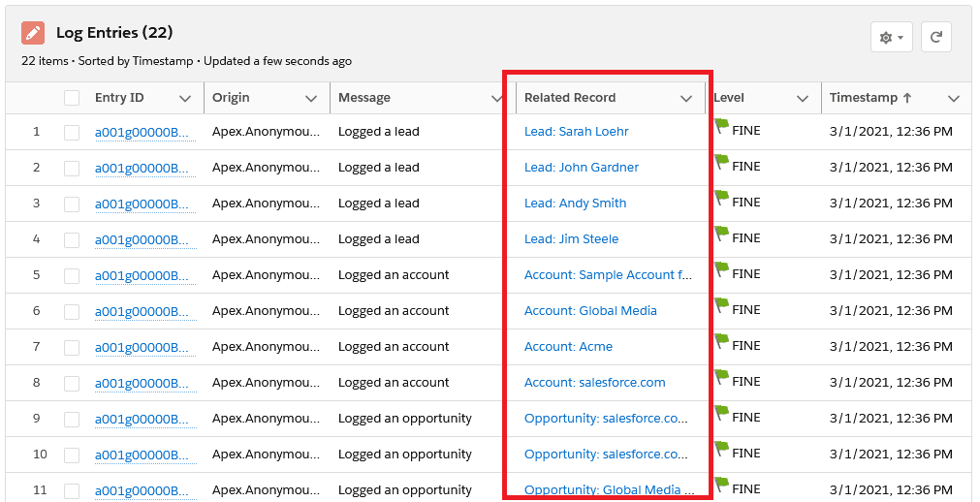
Task: Open Origin column dropdown
Action: pyautogui.click(x=311, y=98)
